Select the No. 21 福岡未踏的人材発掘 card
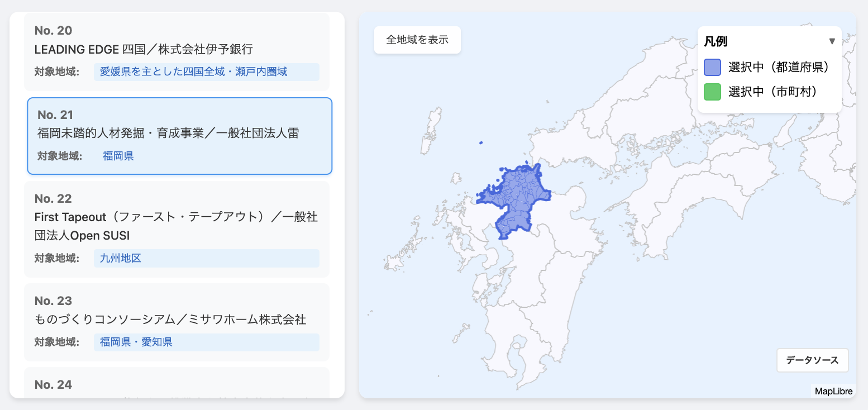868x410 pixels. (180, 136)
